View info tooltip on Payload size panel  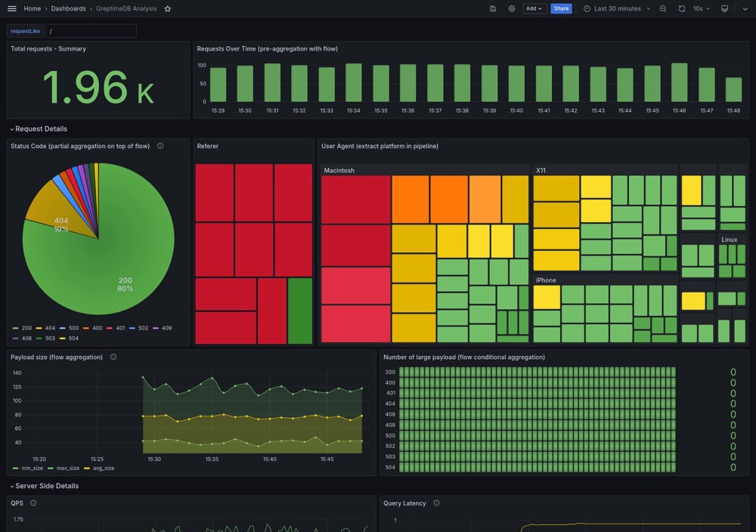tap(112, 357)
